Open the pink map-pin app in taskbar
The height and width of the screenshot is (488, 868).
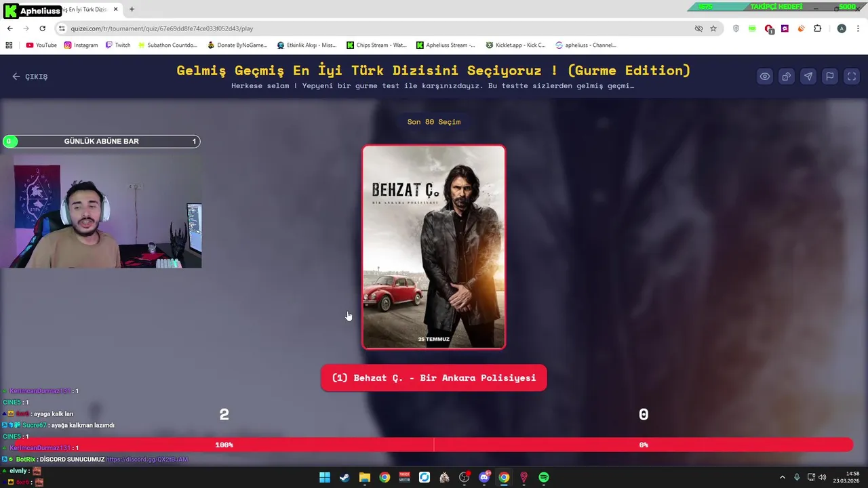point(524,477)
